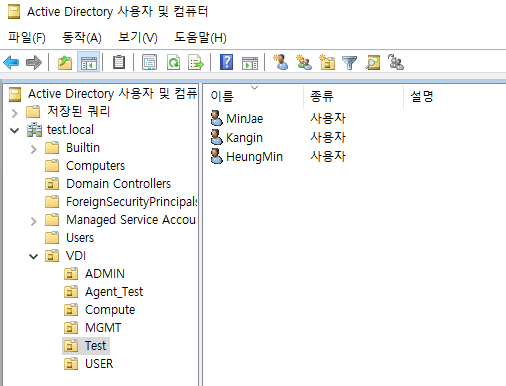Open the 동작(A) menu
Screen dimensions: 506x386
(x=82, y=37)
